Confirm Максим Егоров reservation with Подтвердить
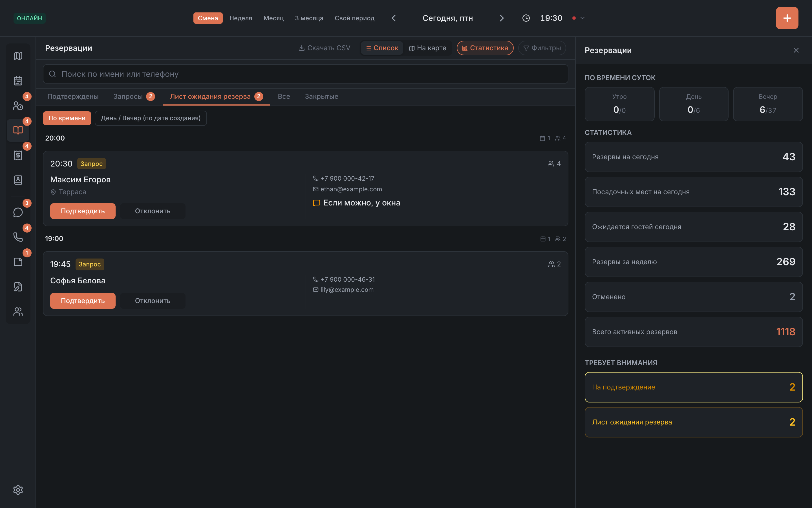The image size is (812, 508). pos(83,211)
